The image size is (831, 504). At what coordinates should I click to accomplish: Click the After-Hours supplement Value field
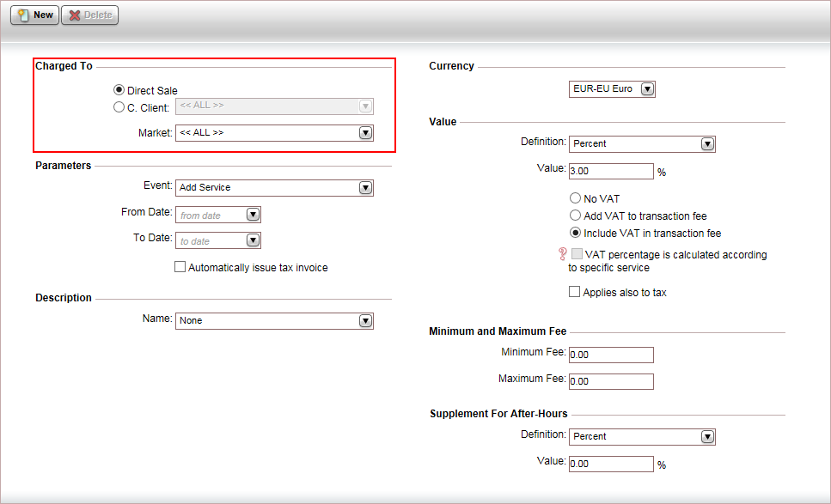(611, 464)
